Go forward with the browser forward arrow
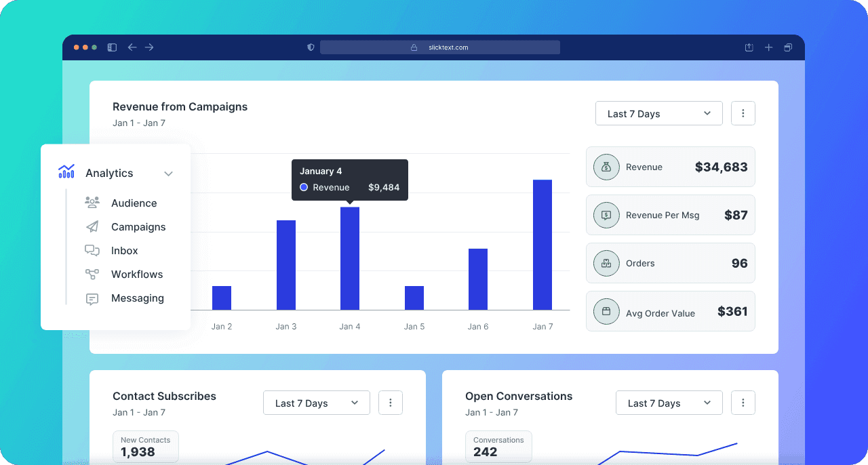Viewport: 868px width, 465px height. (149, 47)
